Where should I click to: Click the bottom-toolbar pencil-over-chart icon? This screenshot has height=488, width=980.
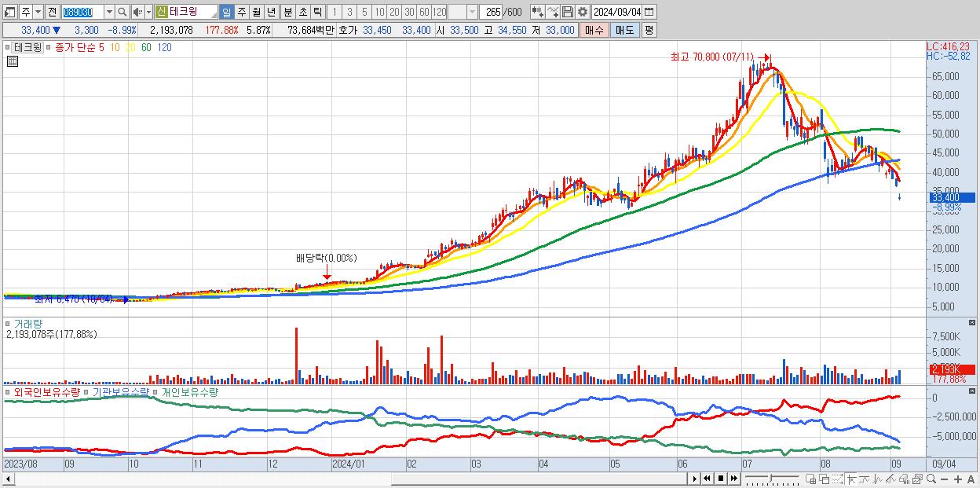point(890,479)
